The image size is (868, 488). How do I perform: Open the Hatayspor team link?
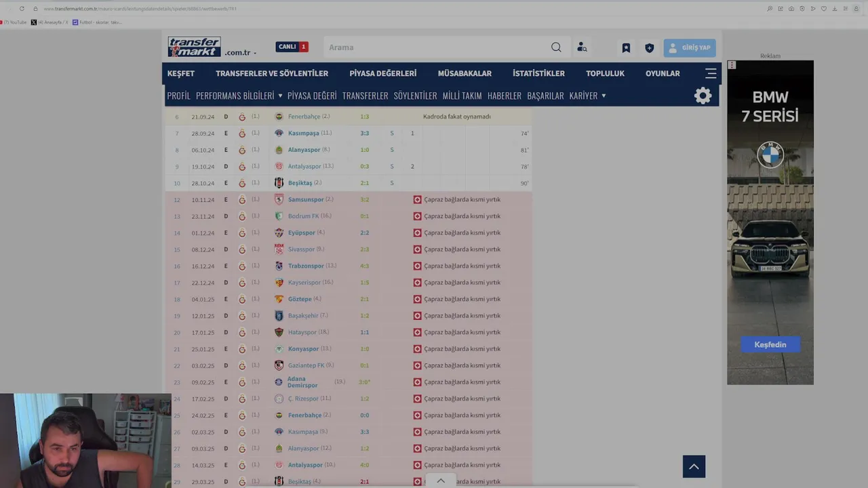[x=302, y=333]
